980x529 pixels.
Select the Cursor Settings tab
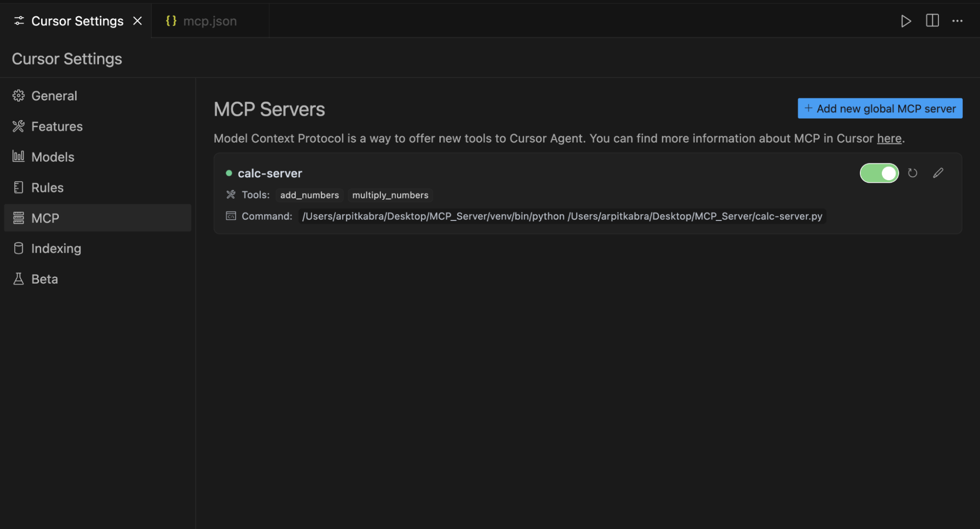(75, 21)
